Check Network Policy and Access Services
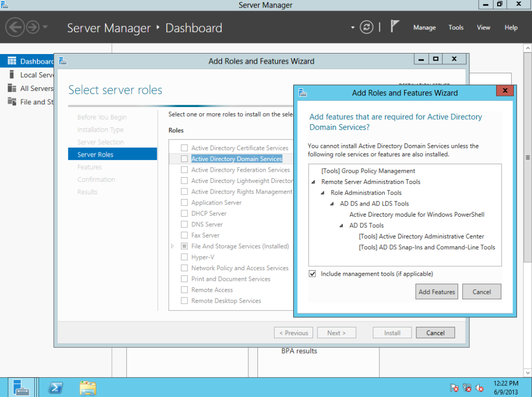The height and width of the screenshot is (397, 532). point(184,268)
